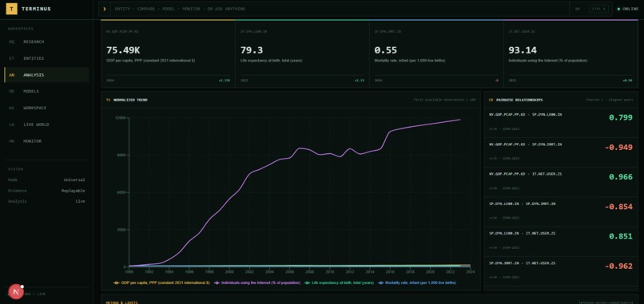This screenshot has height=304, width=644.
Task: Click the -0.854 correlation value
Action: tap(618, 207)
